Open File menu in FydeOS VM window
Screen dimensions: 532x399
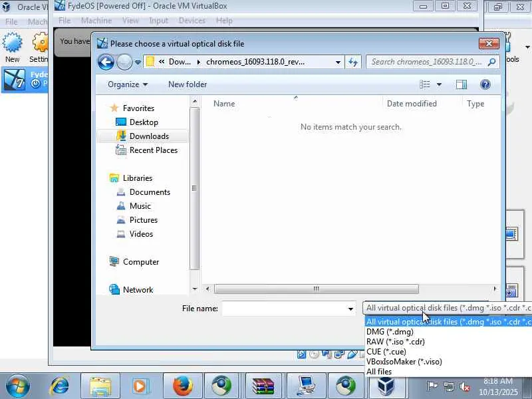pos(65,21)
